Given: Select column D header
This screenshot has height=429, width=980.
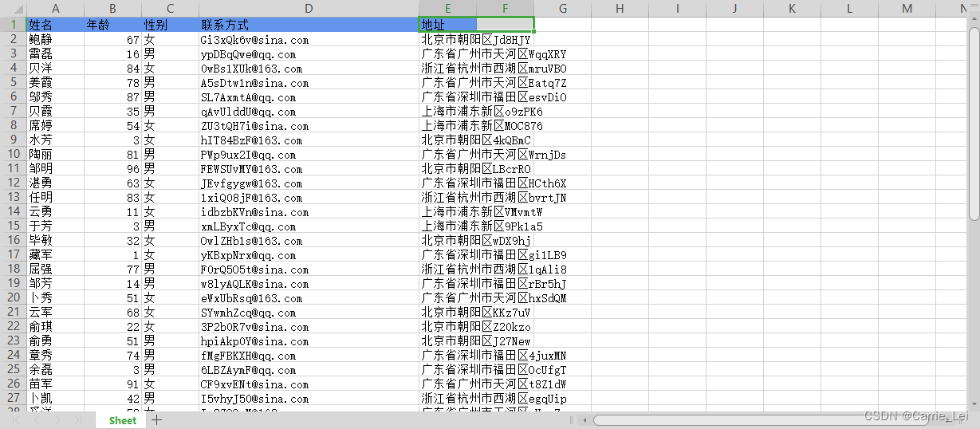Looking at the screenshot, I should [x=309, y=8].
